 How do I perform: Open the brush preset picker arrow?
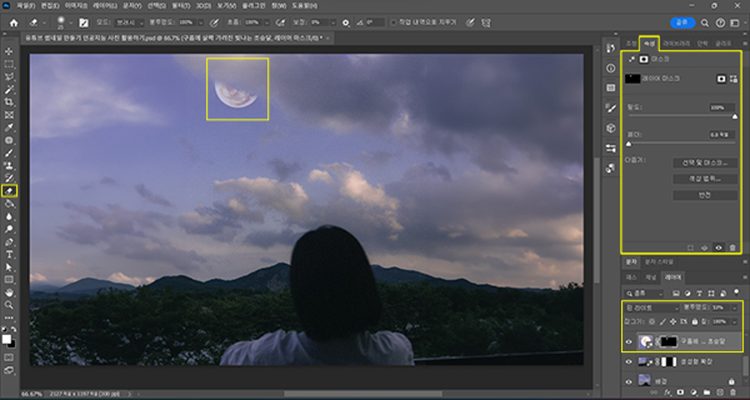pos(71,22)
